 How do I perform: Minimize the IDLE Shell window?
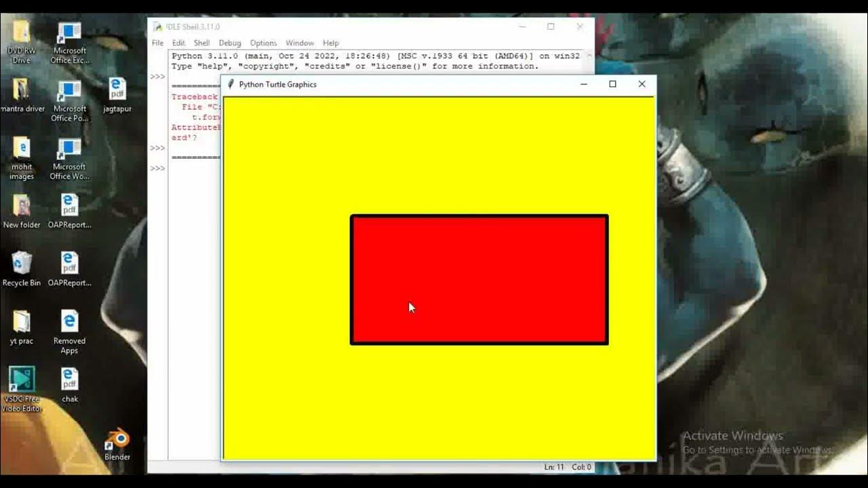click(x=522, y=26)
